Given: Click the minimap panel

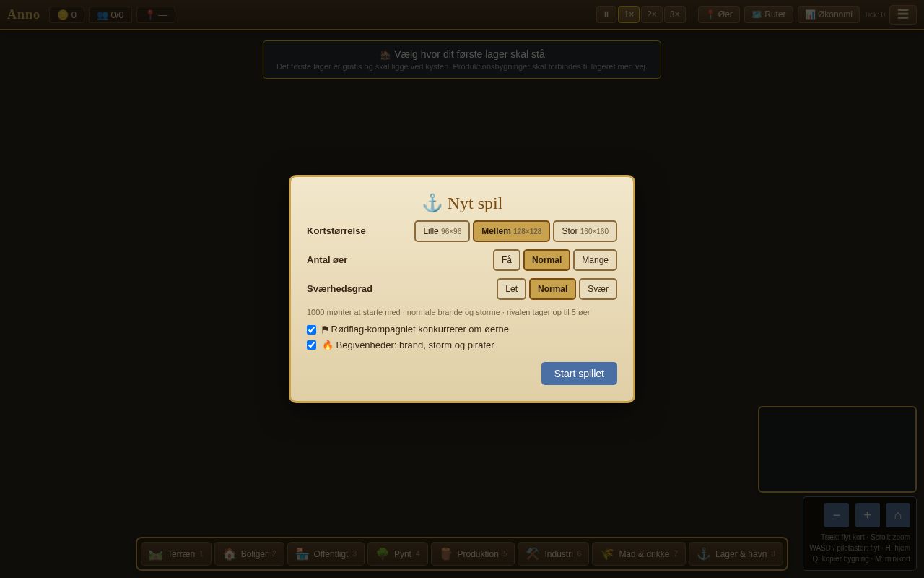Looking at the screenshot, I should [837, 449].
